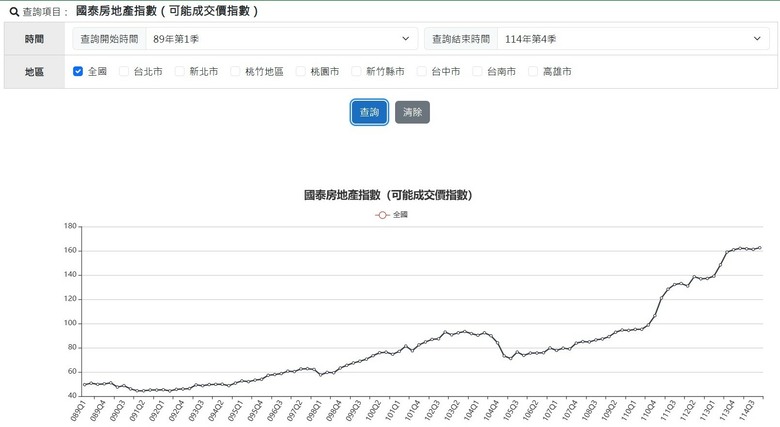This screenshot has width=780, height=427.
Task: Click the 全國 legend text
Action: pyautogui.click(x=400, y=215)
